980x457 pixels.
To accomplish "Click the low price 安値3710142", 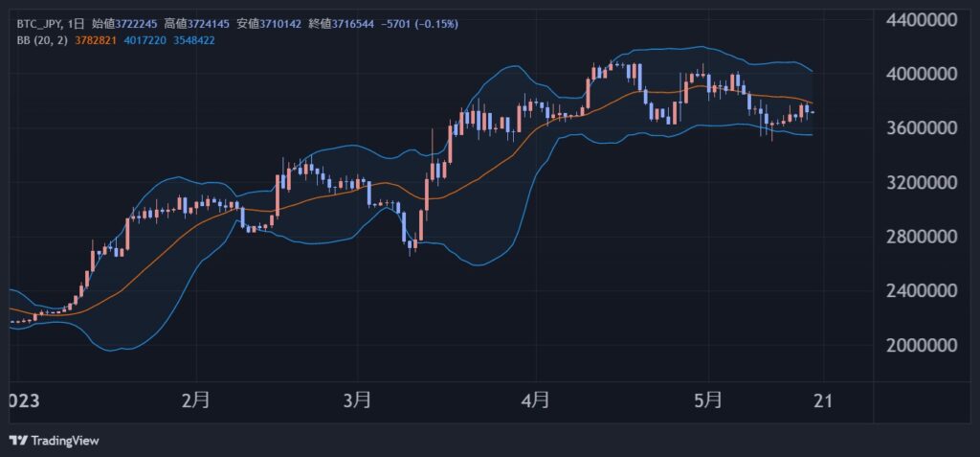I will [x=269, y=24].
